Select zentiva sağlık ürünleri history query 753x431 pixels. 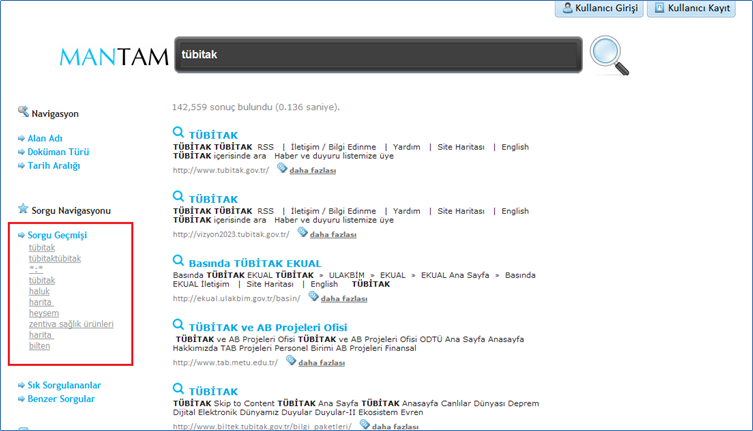coord(71,324)
